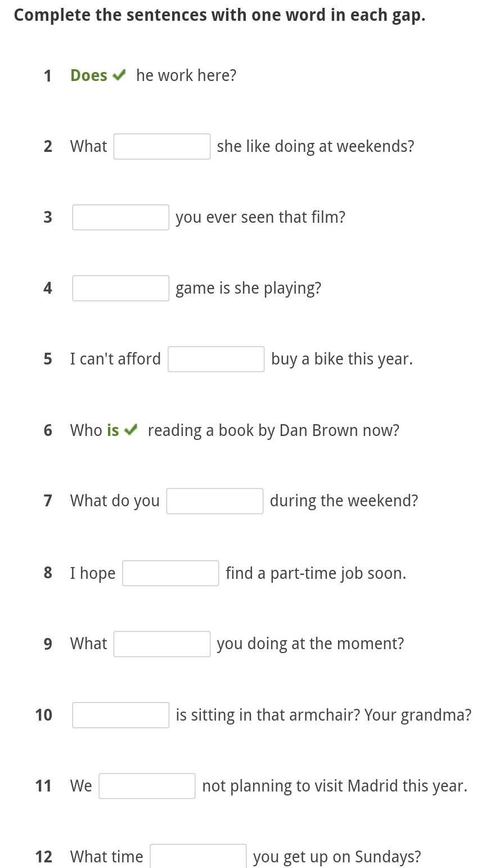Focus the blank before "you ever seen that film?"
The height and width of the screenshot is (868, 486).
pos(120,217)
